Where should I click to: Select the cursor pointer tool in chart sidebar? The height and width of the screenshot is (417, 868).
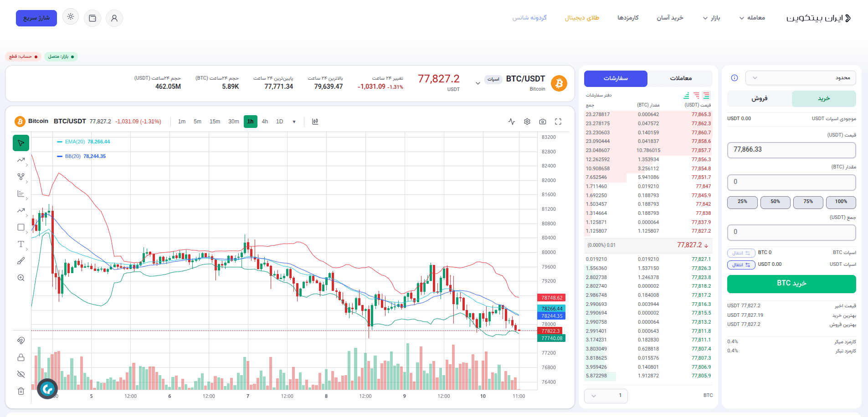click(21, 143)
